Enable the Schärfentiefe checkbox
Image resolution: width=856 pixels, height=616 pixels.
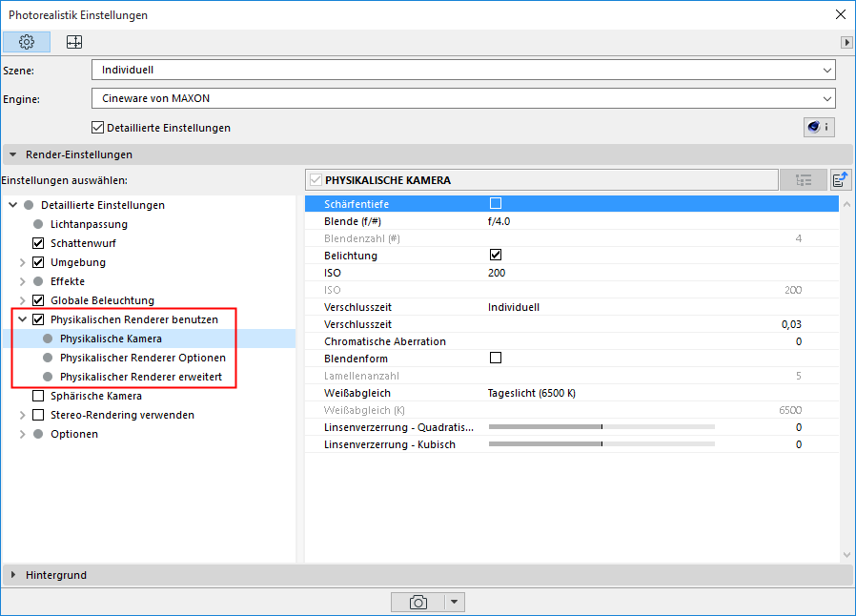tap(496, 203)
